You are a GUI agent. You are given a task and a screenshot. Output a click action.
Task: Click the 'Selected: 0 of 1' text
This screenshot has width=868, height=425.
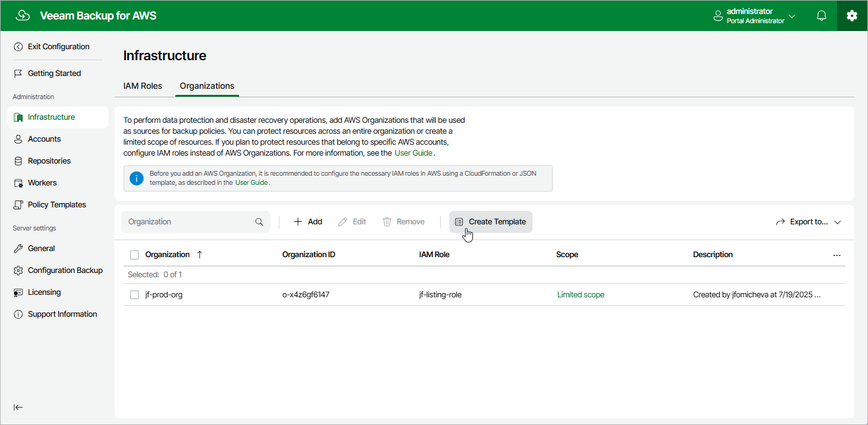[155, 275]
